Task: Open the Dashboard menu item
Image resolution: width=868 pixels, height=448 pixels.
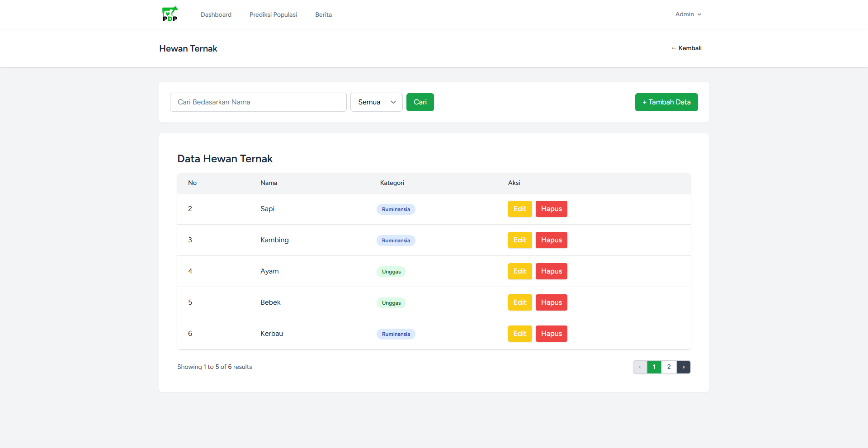Action: click(216, 15)
